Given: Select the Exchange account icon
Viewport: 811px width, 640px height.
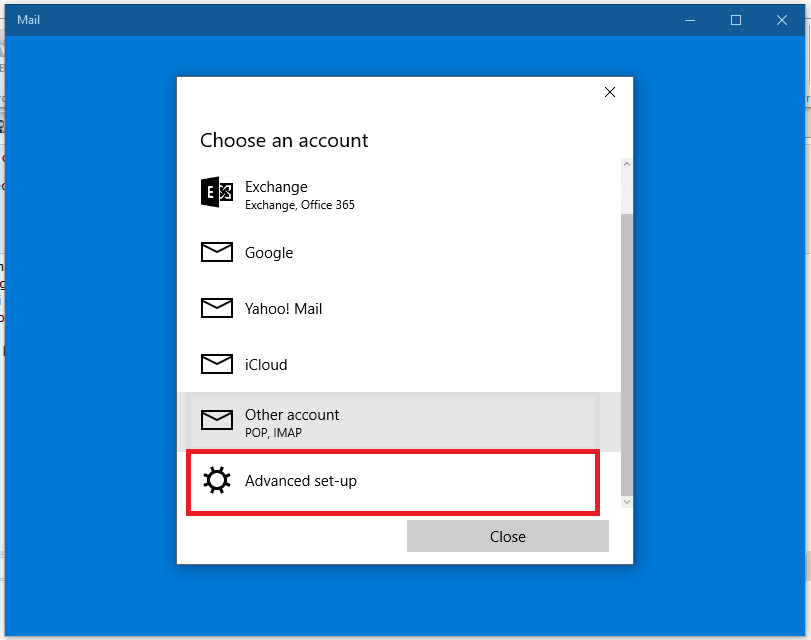Looking at the screenshot, I should [x=216, y=192].
